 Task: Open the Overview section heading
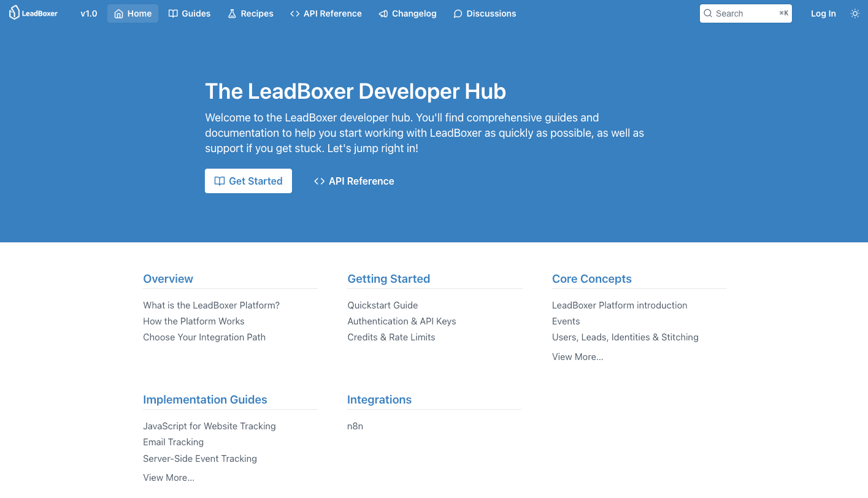click(168, 279)
